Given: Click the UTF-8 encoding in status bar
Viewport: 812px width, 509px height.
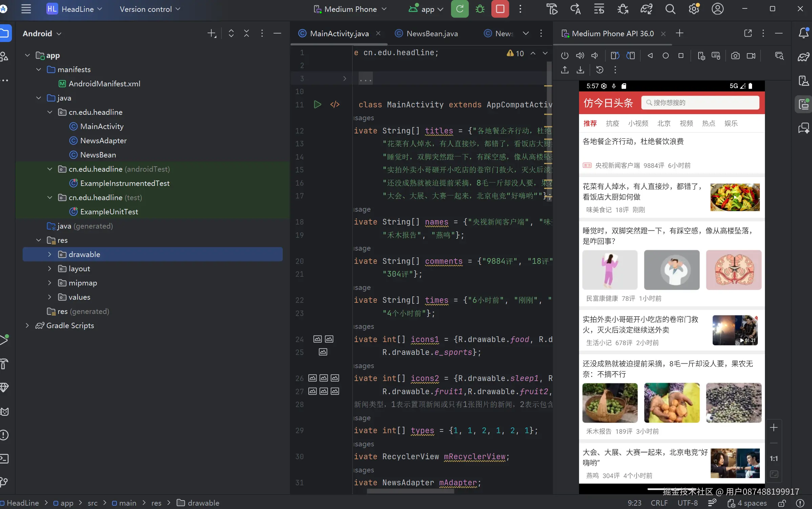Looking at the screenshot, I should pos(687,503).
